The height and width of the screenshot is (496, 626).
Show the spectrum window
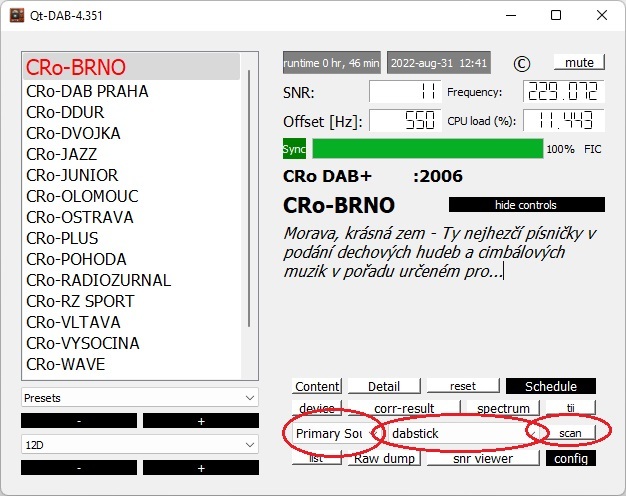503,408
